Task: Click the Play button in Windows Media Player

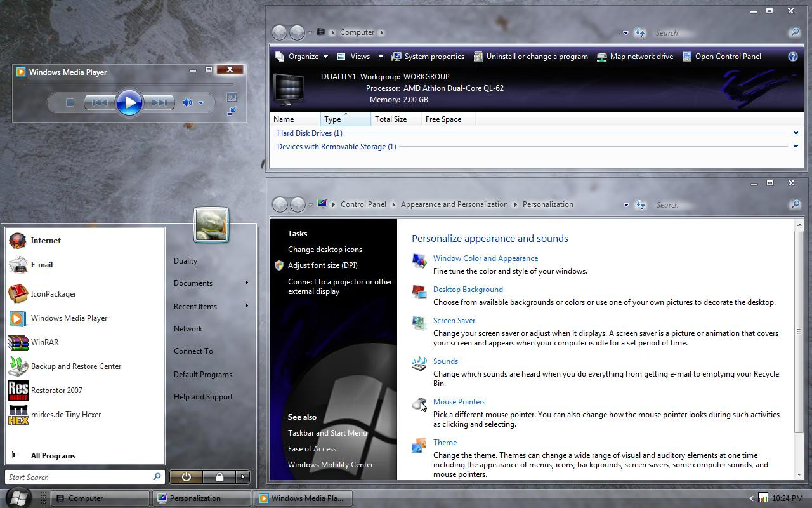Action: (x=129, y=102)
